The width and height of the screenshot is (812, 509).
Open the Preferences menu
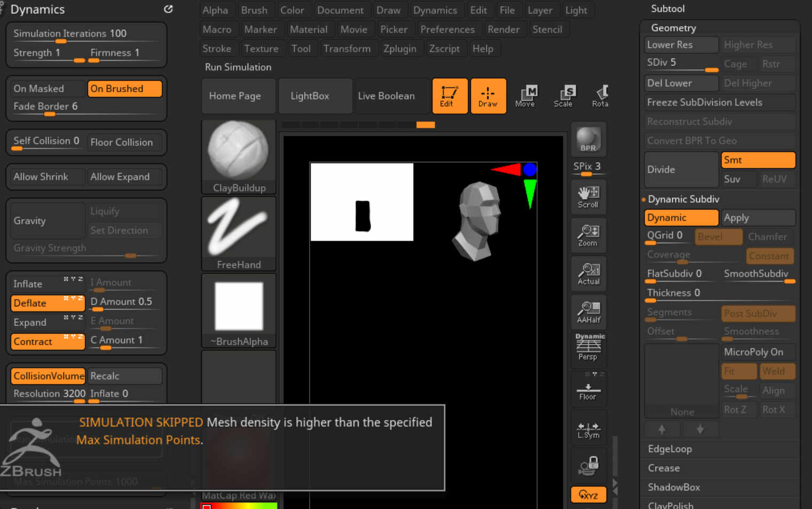[x=447, y=29]
